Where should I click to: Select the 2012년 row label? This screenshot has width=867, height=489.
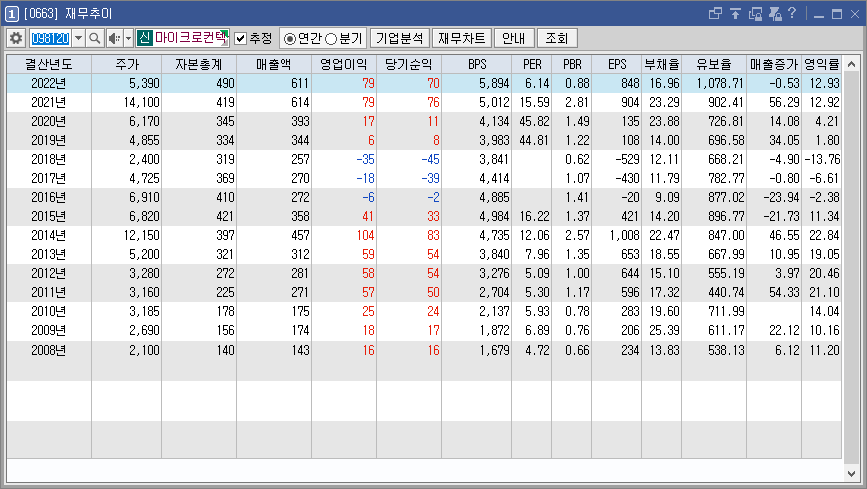click(49, 273)
